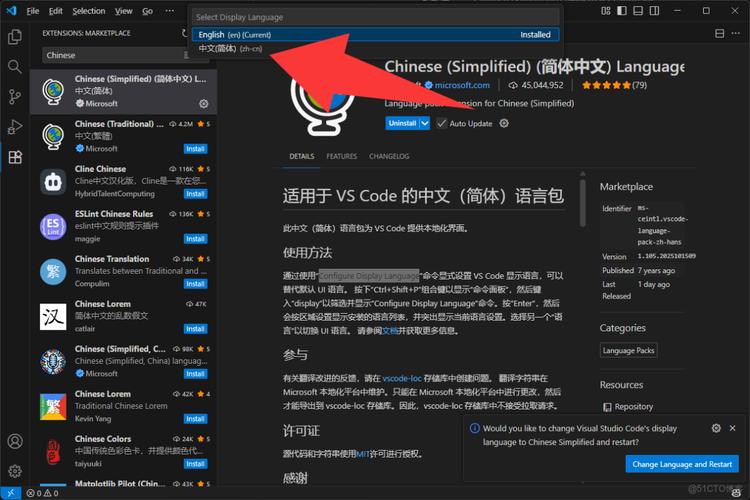The height and width of the screenshot is (500, 750).
Task: Select 中文(简体) zh-cn display language option
Action: [375, 49]
